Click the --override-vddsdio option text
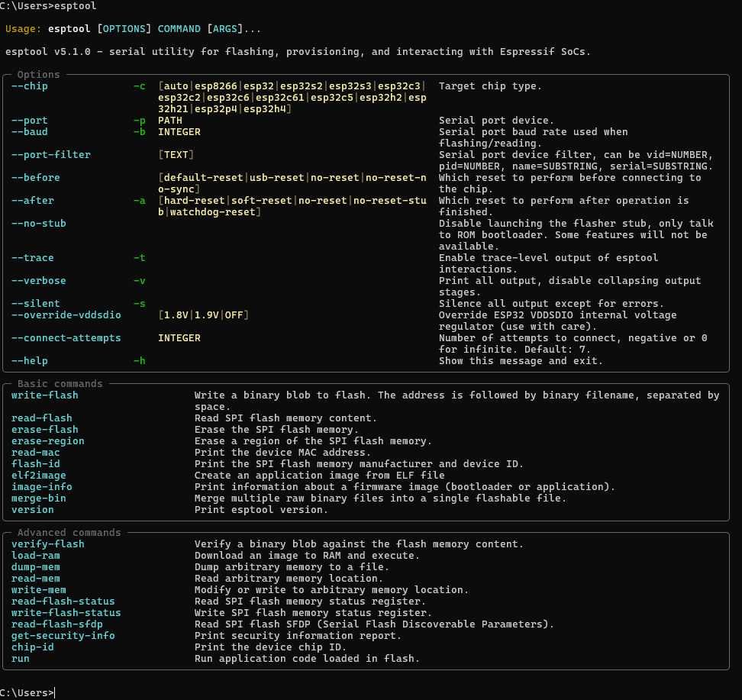 pos(66,315)
